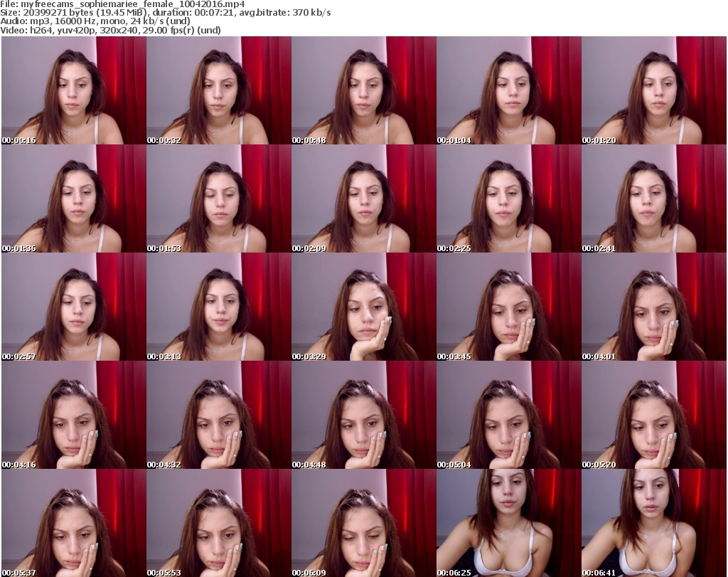Pick the thumbnail marked 00:04:48
This screenshot has width=728, height=577.
364,415
